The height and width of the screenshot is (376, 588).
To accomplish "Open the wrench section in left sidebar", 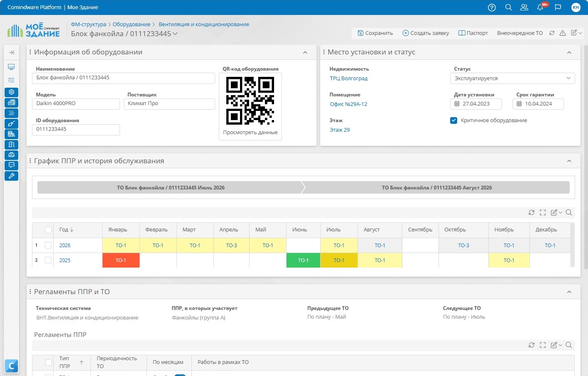I will point(11,176).
